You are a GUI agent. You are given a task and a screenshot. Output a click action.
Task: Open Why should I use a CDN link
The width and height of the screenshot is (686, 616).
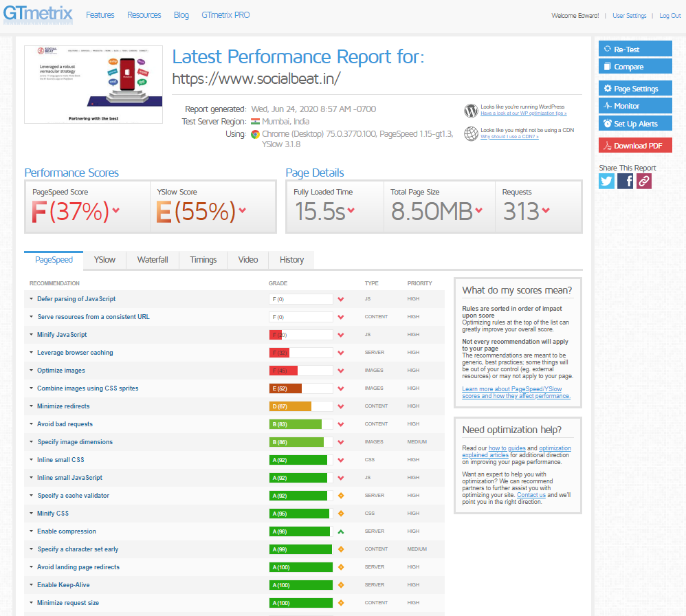(509, 137)
